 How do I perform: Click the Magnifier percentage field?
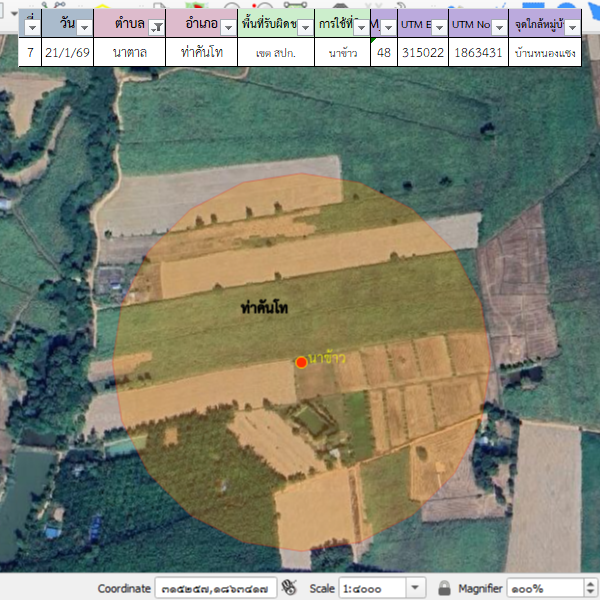(541, 588)
